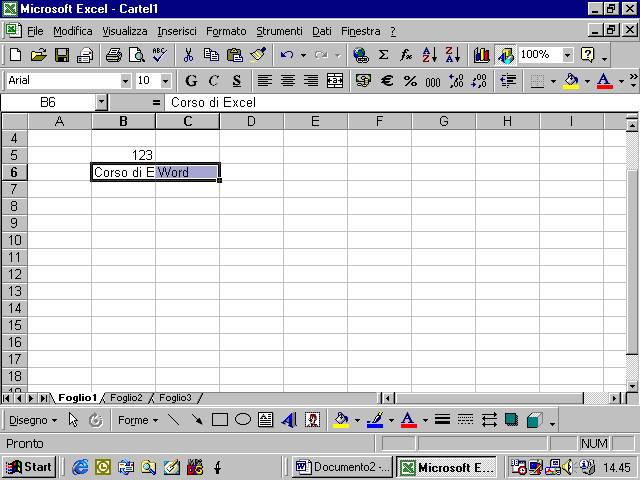640x480 pixels.
Task: Switch to the Foglio2 sheet tab
Action: pos(126,398)
